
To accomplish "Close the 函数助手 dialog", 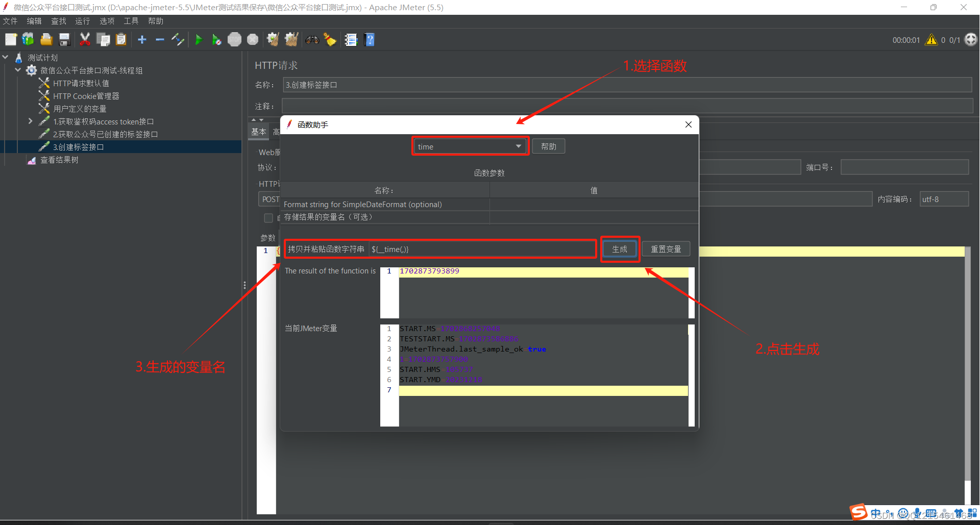I will [689, 124].
